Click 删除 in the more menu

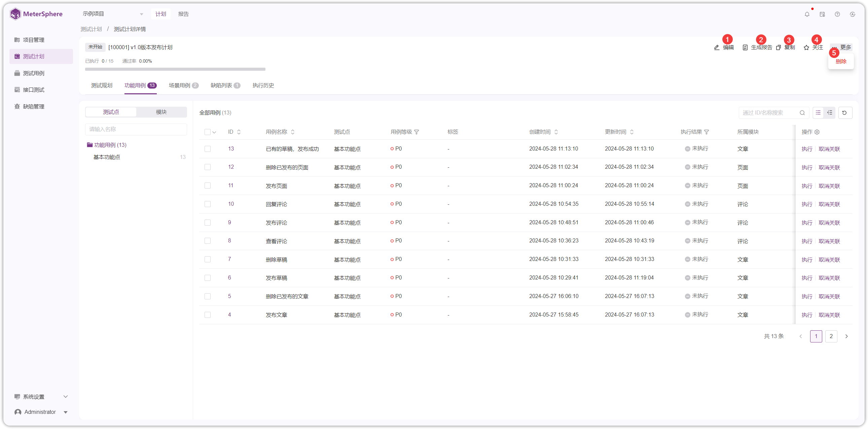point(841,61)
